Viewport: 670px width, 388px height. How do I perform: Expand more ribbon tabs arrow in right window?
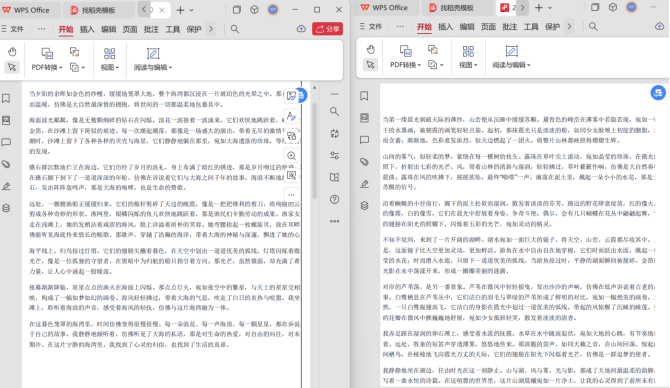point(569,26)
